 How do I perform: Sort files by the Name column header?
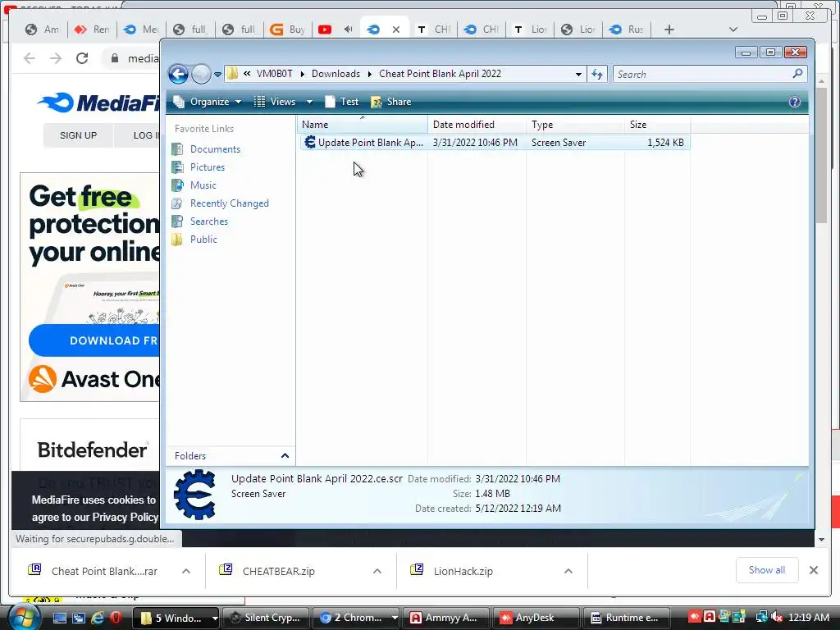click(x=362, y=125)
